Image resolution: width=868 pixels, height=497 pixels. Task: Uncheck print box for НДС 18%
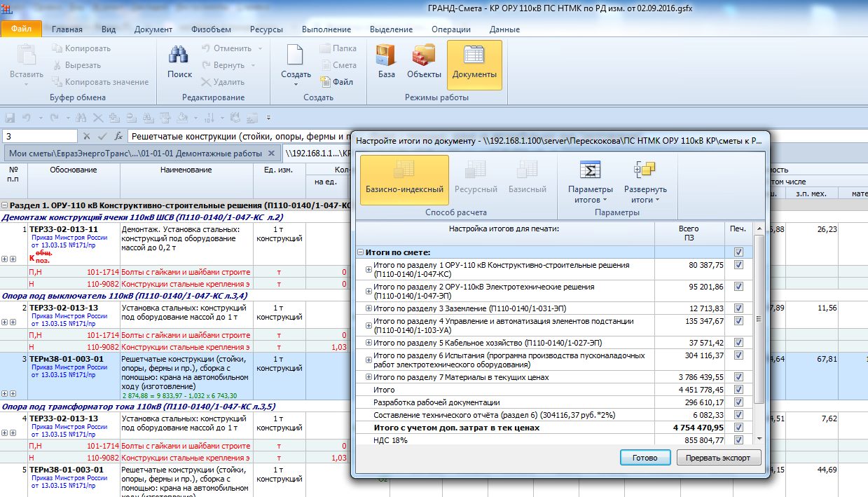tap(738, 440)
